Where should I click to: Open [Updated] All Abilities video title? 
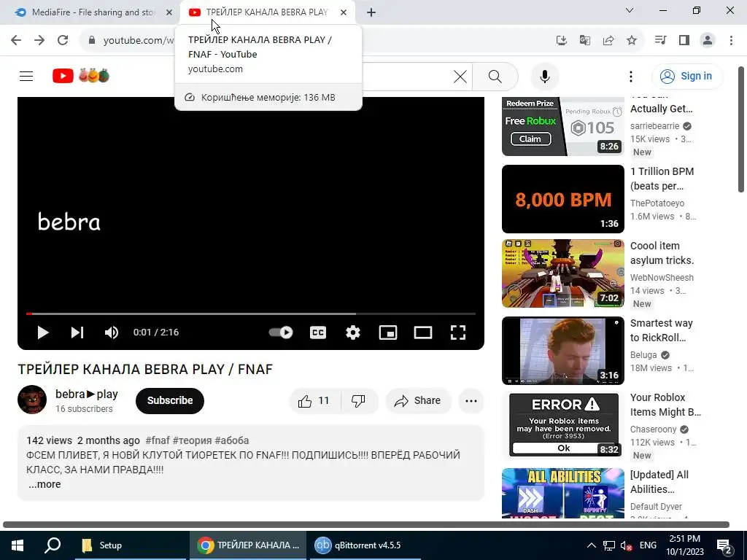click(x=659, y=482)
